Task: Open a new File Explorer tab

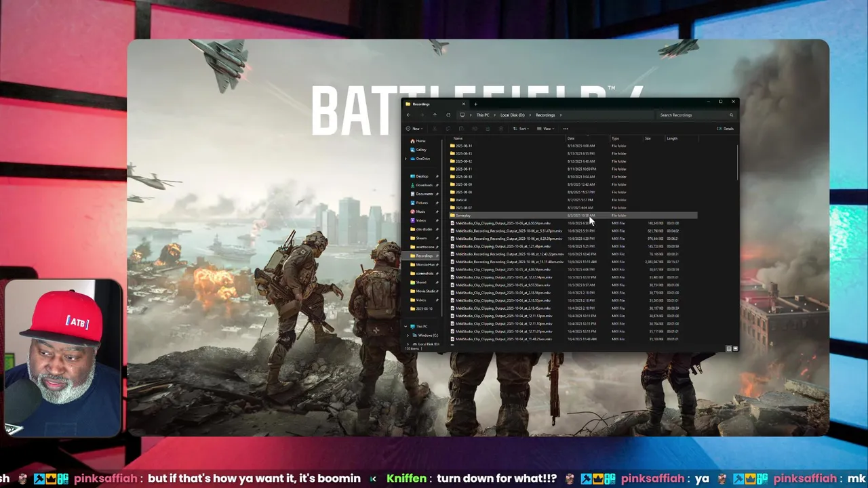Action: 475,104
